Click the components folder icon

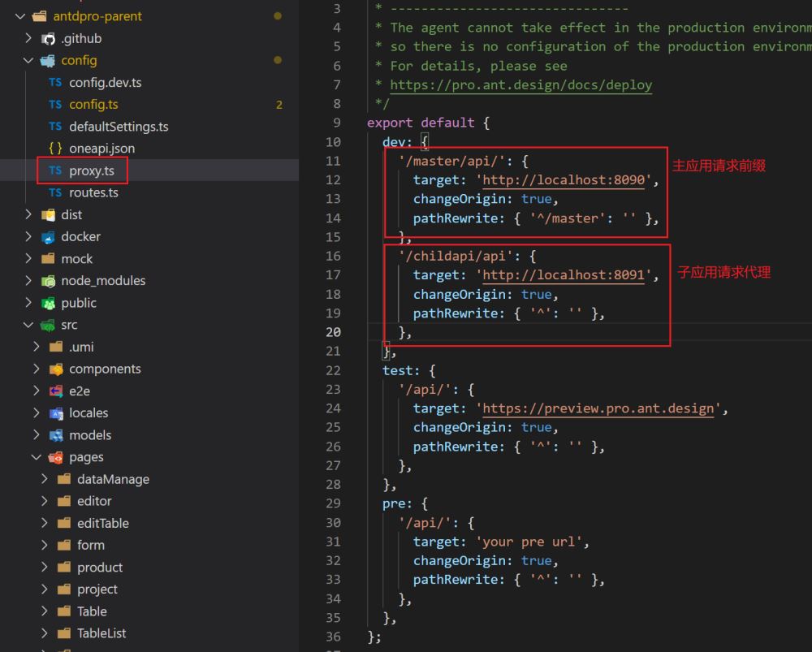coord(56,369)
